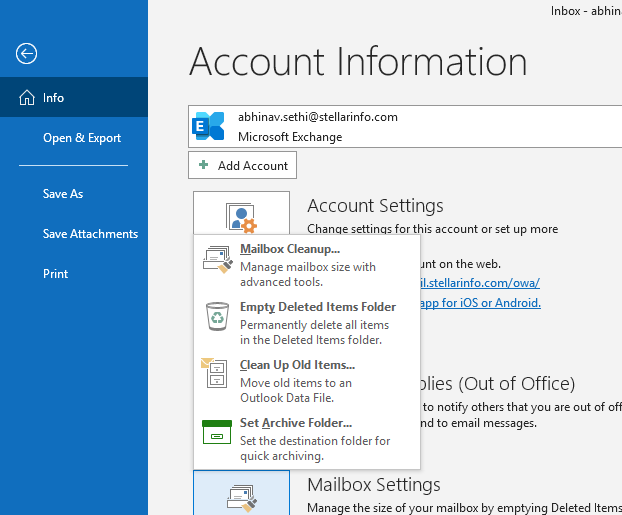Open the stellarinfo.com/owa/ link
Image resolution: width=622 pixels, height=515 pixels.
[x=480, y=283]
